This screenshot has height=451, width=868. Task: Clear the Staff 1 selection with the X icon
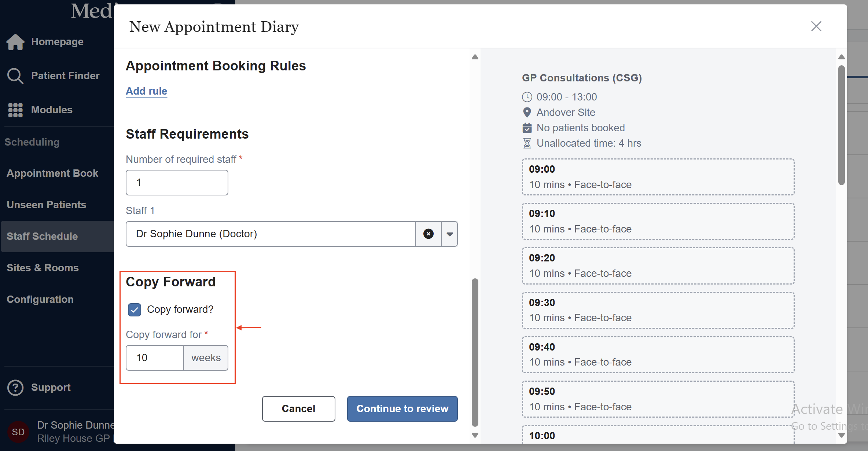[428, 234]
